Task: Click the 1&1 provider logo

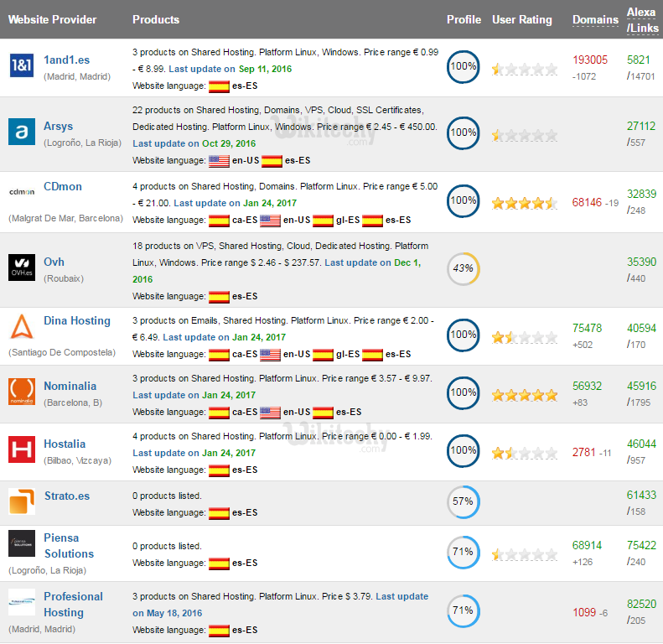Action: pos(22,65)
